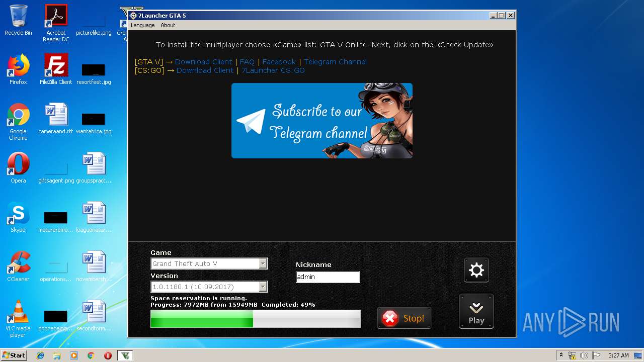The image size is (644, 362).
Task: Open the FAQ link
Action: [x=247, y=62]
